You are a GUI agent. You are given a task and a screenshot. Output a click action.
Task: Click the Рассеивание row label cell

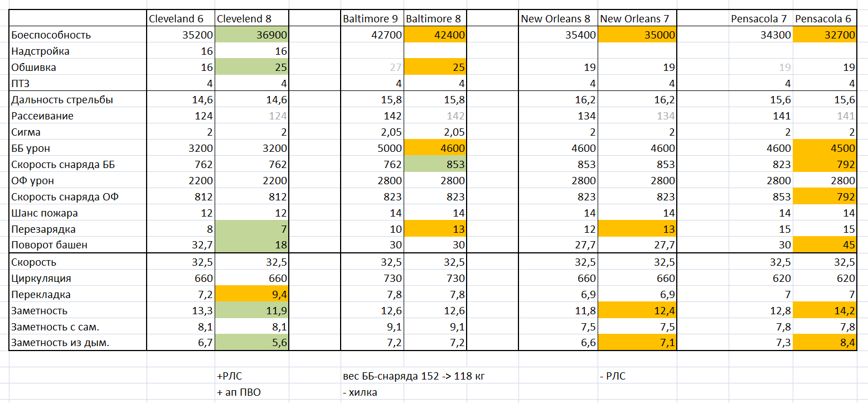coord(77,116)
